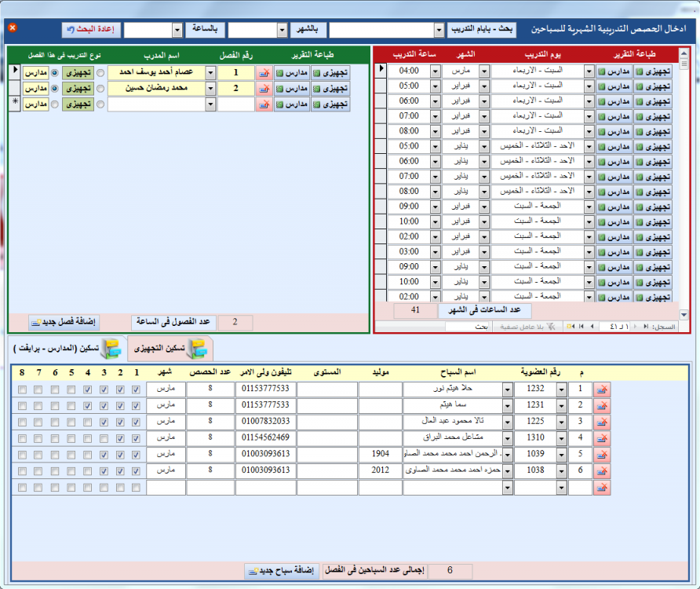The image size is (700, 589).
Task: Click phone number 01154562469
Action: [265, 437]
